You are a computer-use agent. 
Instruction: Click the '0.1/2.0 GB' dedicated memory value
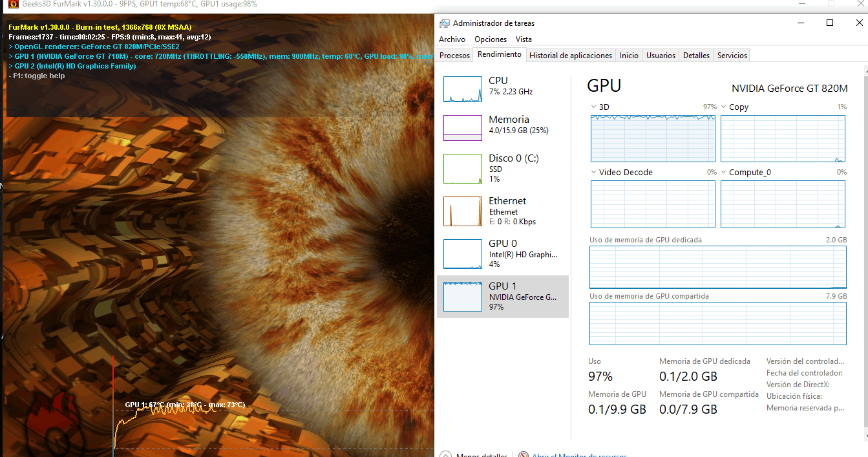[688, 376]
